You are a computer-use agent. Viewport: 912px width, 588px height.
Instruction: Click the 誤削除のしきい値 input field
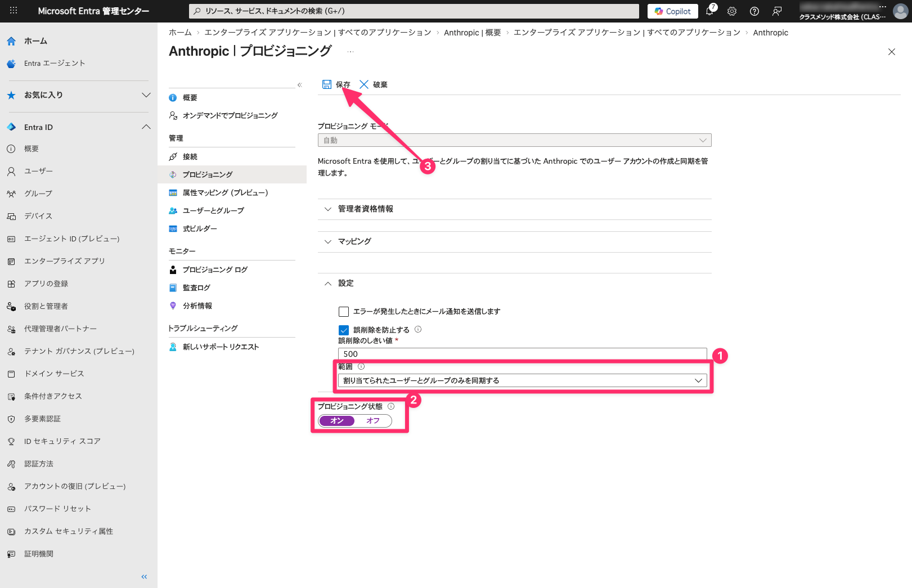pos(522,354)
